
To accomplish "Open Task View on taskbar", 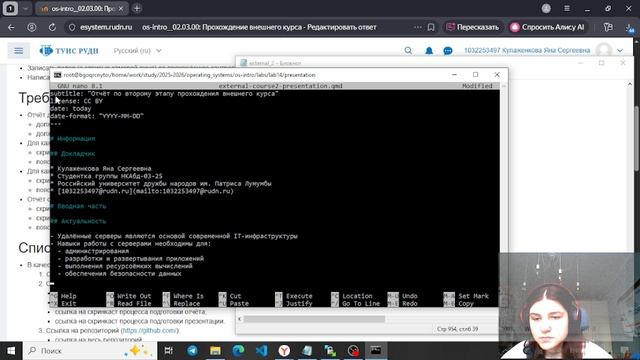I will (169, 351).
